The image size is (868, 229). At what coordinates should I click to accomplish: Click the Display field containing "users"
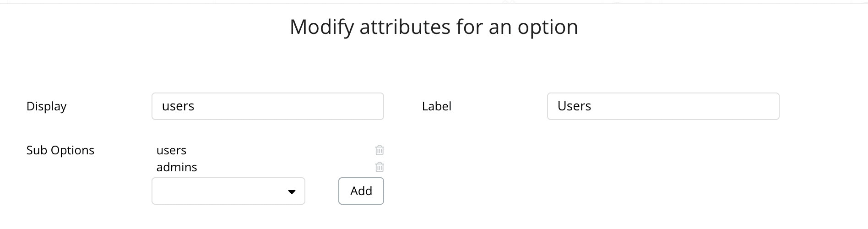pos(267,106)
